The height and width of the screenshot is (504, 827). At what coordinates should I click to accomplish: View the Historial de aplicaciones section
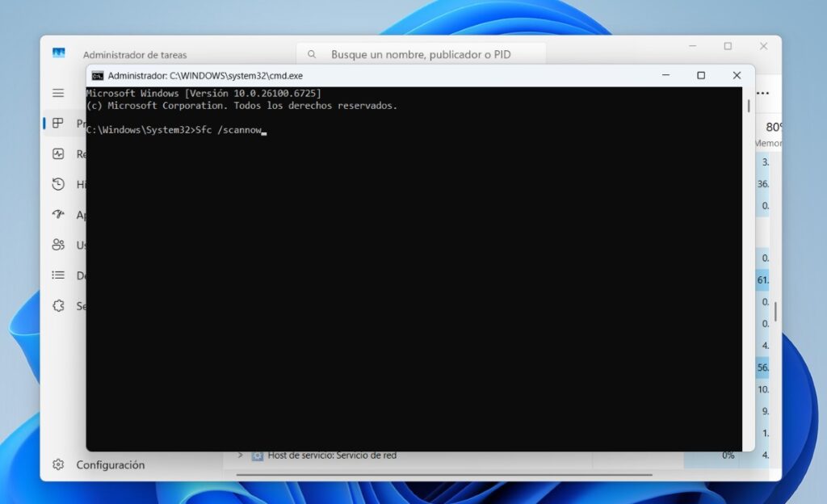pos(58,184)
